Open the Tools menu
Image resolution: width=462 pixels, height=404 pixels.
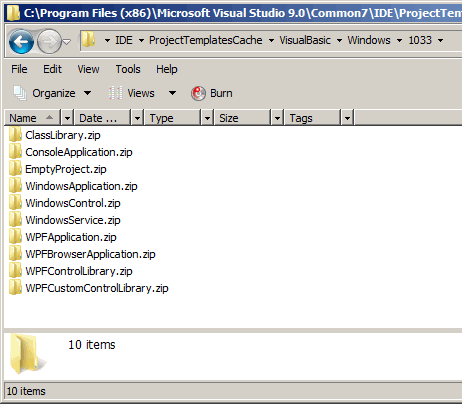[x=128, y=69]
